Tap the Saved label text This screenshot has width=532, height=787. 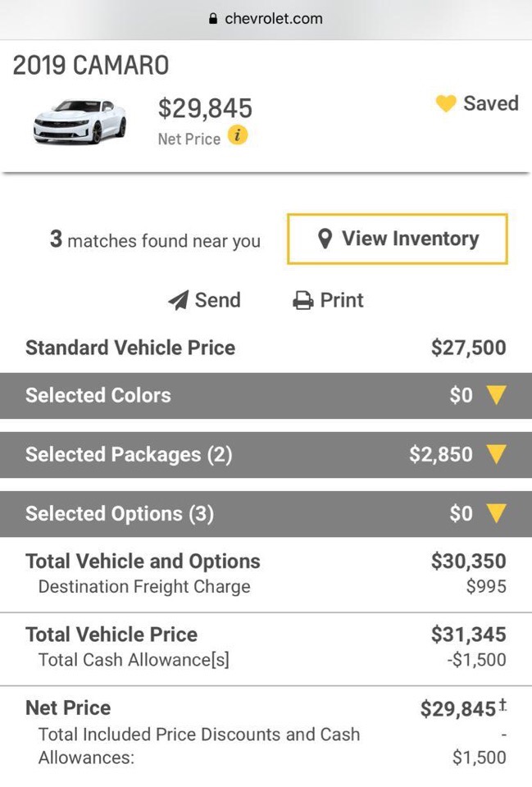click(x=491, y=103)
